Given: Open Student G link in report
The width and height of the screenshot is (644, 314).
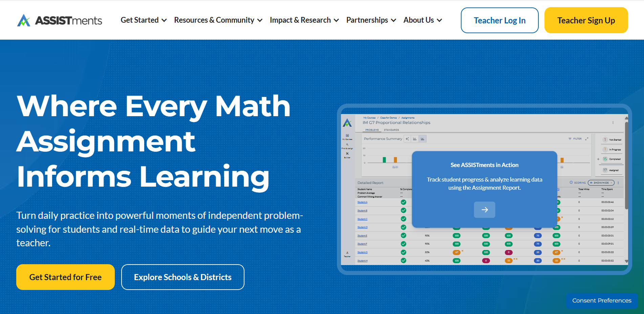Looking at the screenshot, I should [362, 252].
